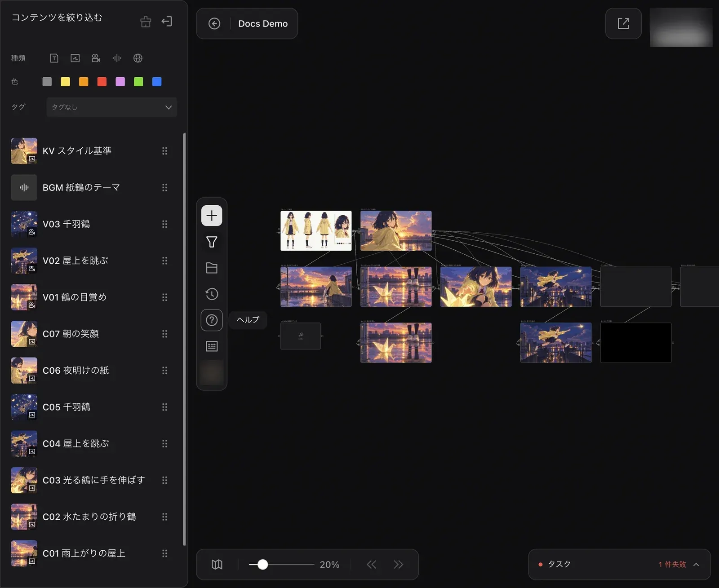Open the history clock tool

(212, 294)
